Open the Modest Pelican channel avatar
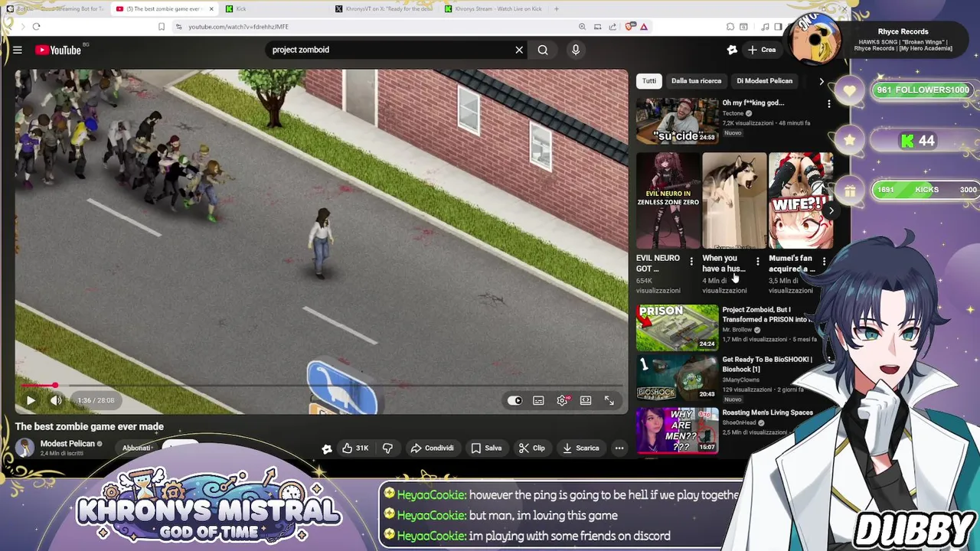Viewport: 980px width, 551px height. (25, 448)
